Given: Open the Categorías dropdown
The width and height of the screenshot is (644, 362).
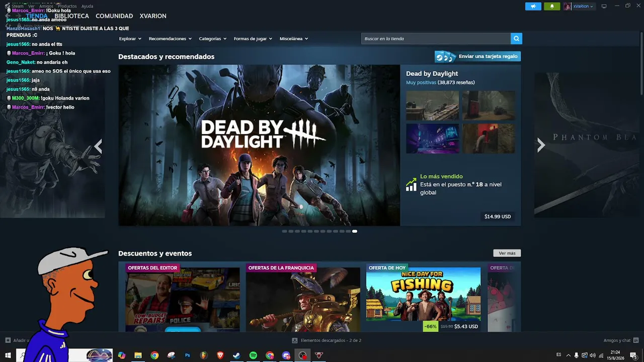Looking at the screenshot, I should pos(213,39).
